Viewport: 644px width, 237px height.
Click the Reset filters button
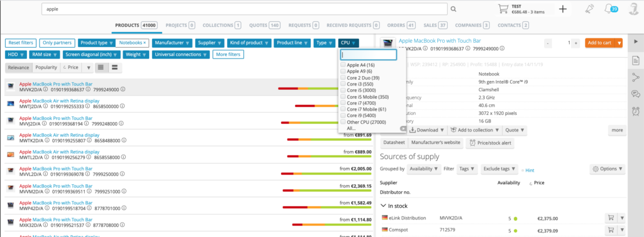click(21, 43)
